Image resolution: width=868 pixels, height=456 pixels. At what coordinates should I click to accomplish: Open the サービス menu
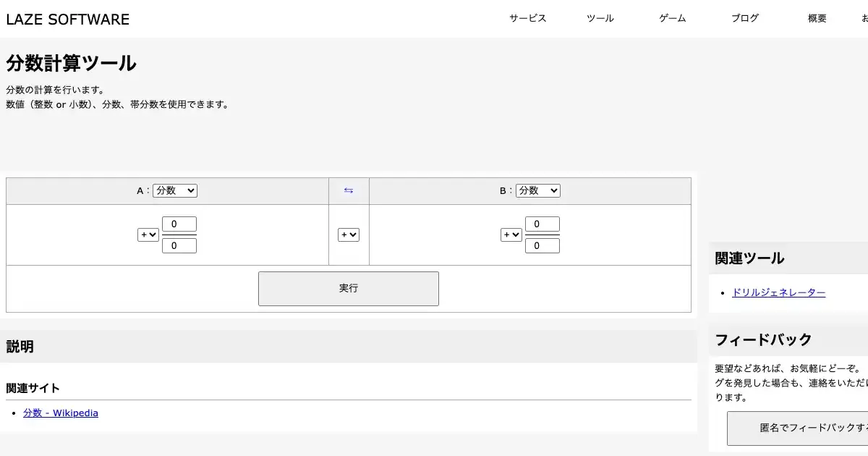(528, 19)
